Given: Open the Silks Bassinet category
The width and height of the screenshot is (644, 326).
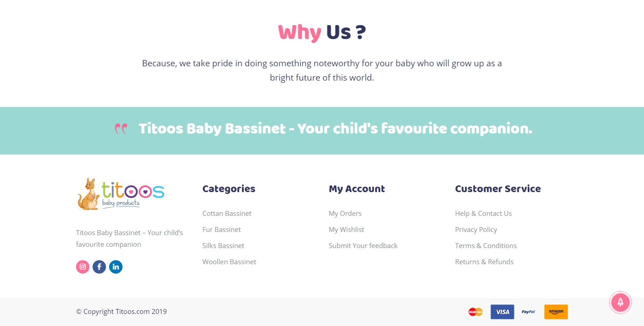Looking at the screenshot, I should tap(223, 246).
